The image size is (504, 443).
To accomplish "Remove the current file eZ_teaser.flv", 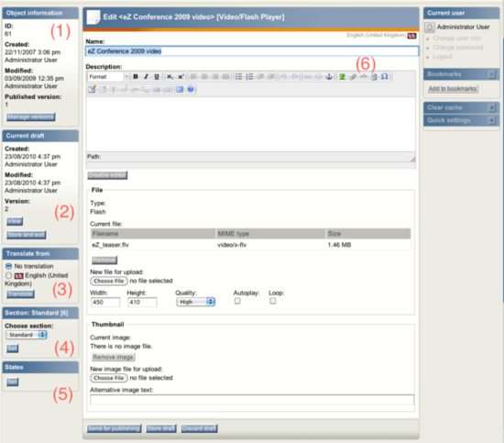I will [104, 260].
